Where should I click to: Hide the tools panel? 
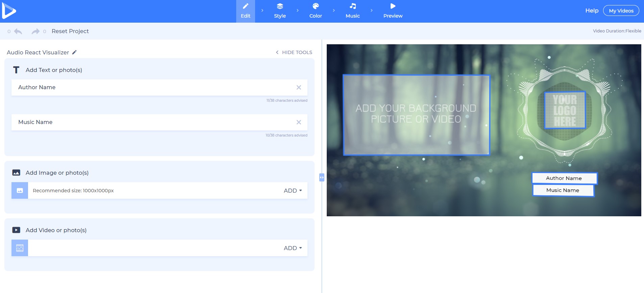294,52
